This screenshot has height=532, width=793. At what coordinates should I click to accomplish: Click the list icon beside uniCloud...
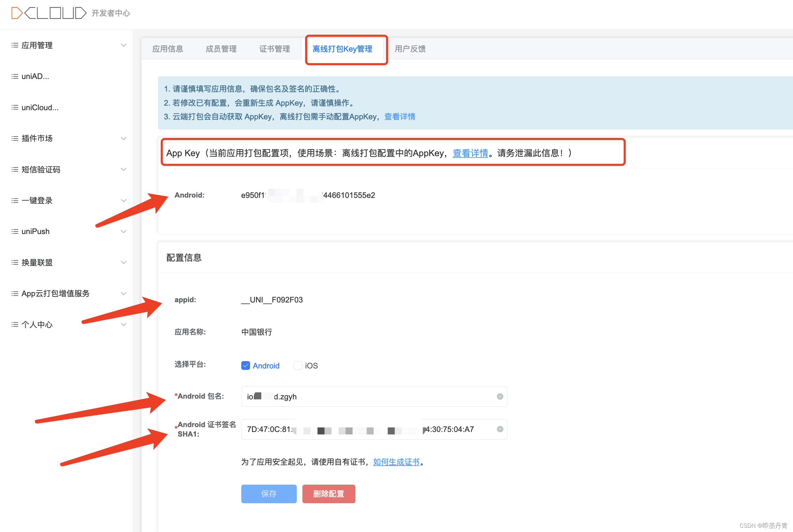click(15, 107)
